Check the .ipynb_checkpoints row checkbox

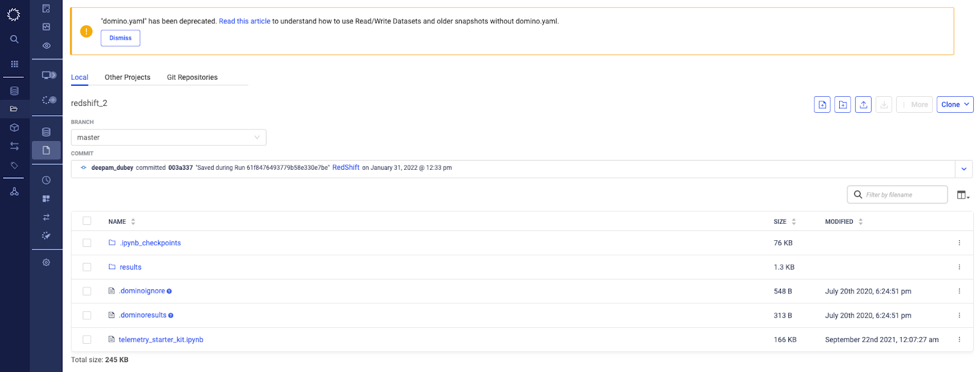coord(87,243)
